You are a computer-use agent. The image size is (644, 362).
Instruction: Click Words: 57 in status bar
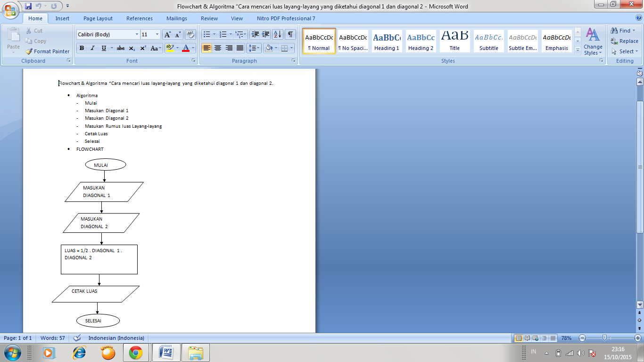(53, 338)
